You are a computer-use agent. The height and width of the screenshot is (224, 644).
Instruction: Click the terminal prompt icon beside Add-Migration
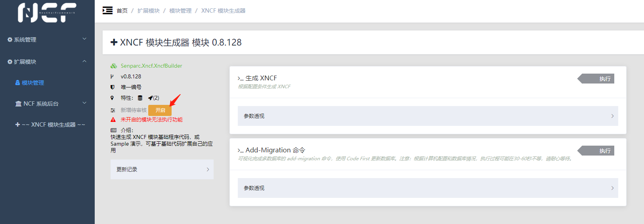241,150
